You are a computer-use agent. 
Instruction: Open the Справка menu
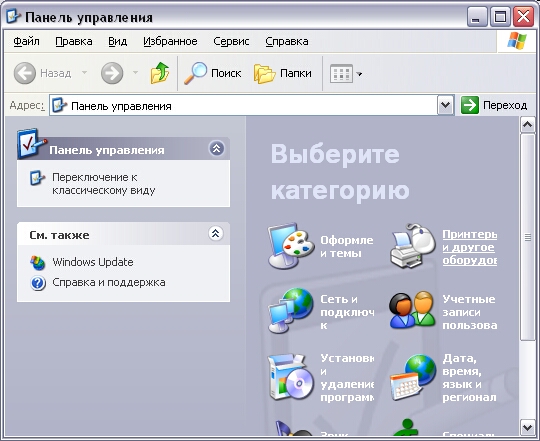[x=287, y=41]
